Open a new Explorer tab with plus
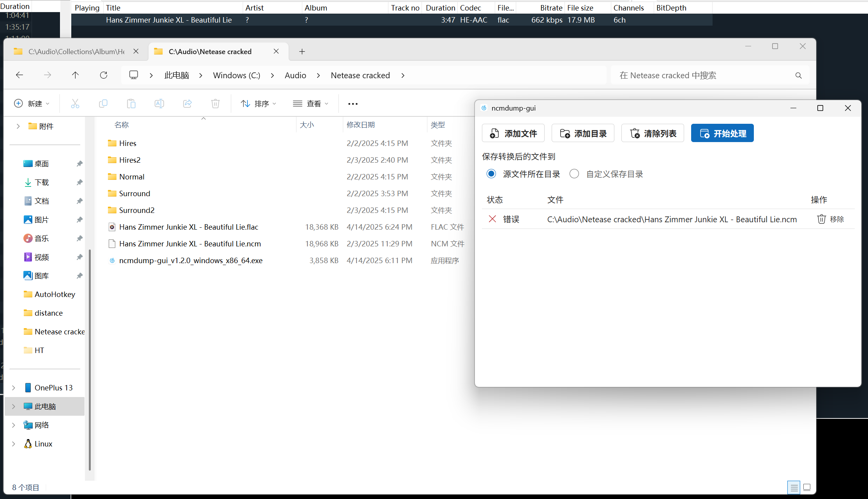Image resolution: width=868 pixels, height=499 pixels. pos(302,52)
